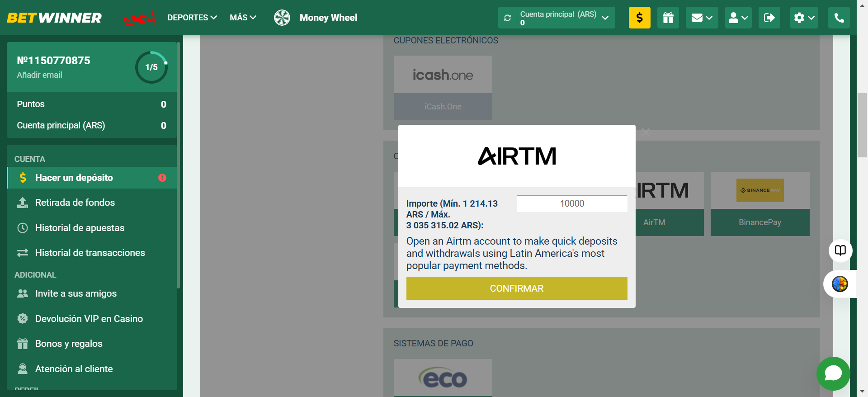Click the phone callback icon

[839, 18]
